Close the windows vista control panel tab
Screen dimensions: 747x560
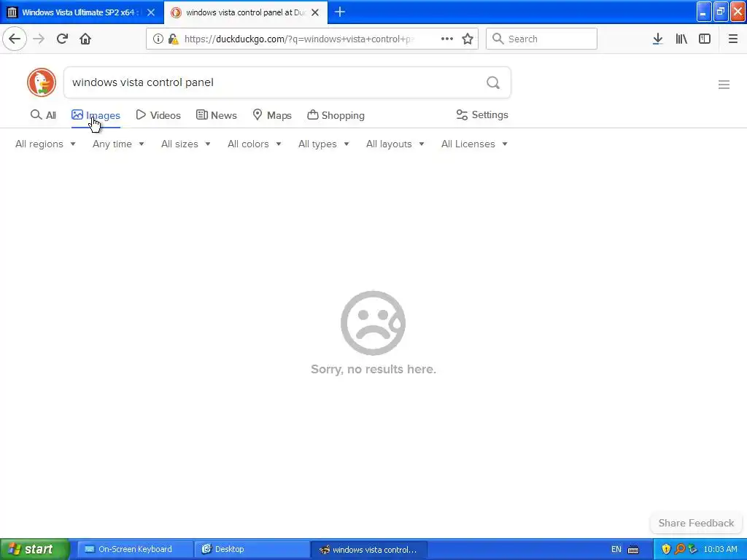click(x=315, y=12)
